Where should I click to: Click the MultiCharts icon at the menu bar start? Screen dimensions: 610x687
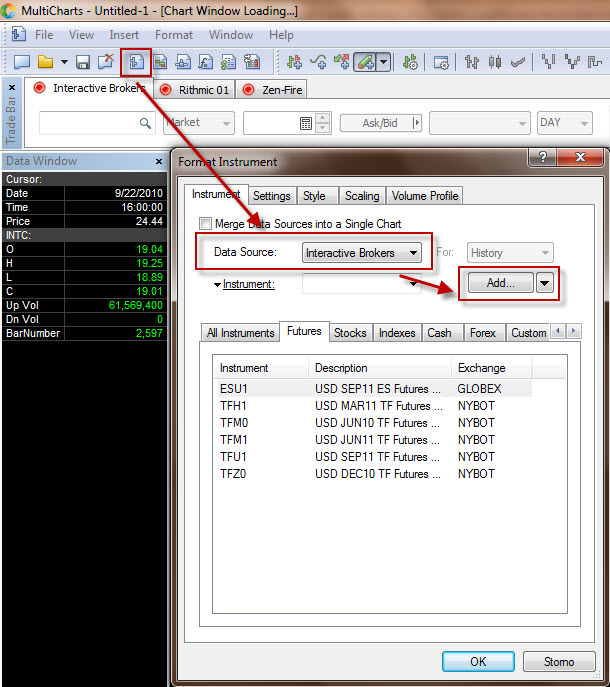[18, 34]
